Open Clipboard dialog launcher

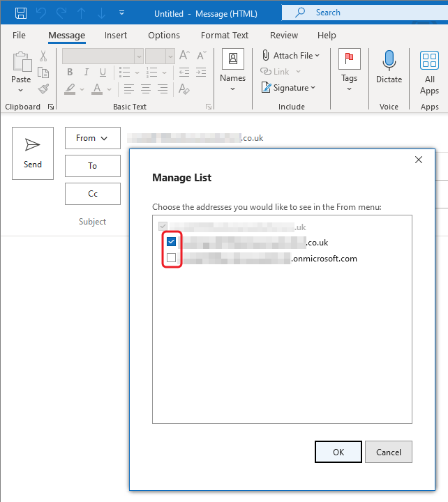pyautogui.click(x=51, y=107)
